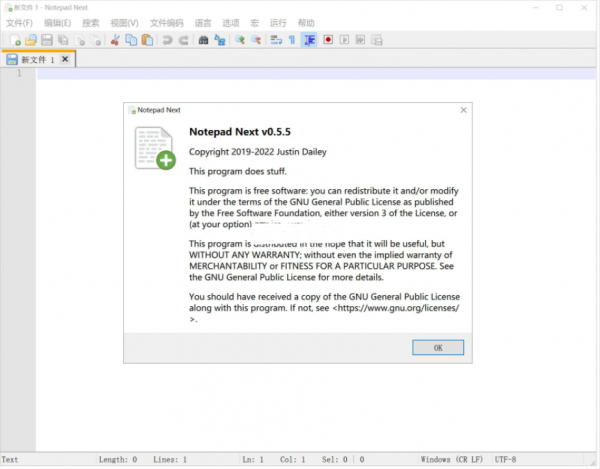Open a file with the folder icon

click(31, 40)
